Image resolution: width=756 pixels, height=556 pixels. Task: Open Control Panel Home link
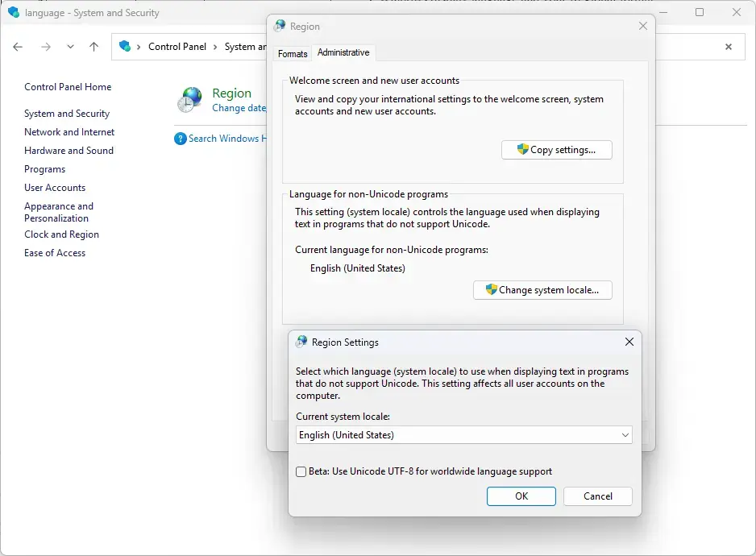(x=68, y=87)
